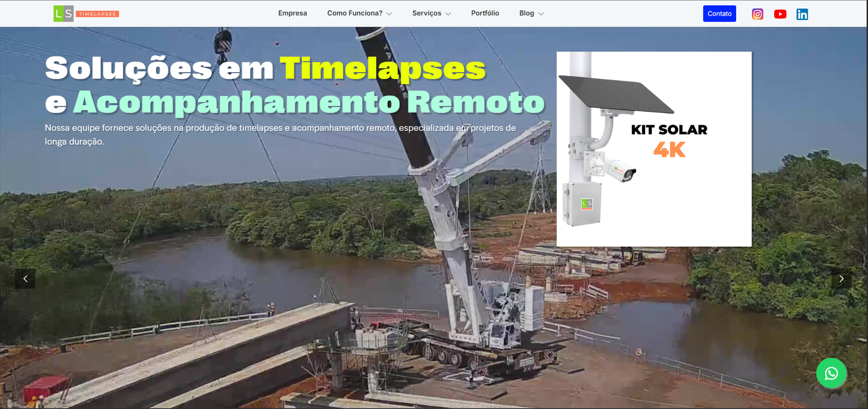The height and width of the screenshot is (409, 868).
Task: Expand the chevron beside Blog
Action: tap(541, 14)
